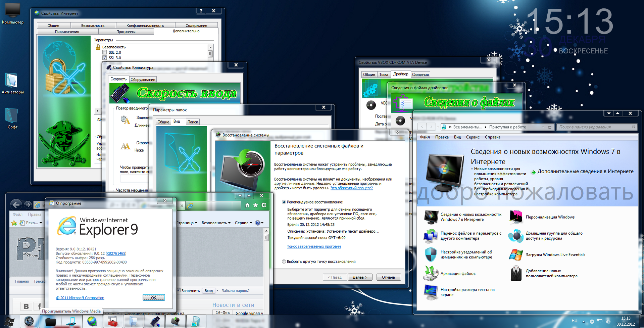
Task: Enable the SSL 2.0 checkbox
Action: [x=104, y=52]
